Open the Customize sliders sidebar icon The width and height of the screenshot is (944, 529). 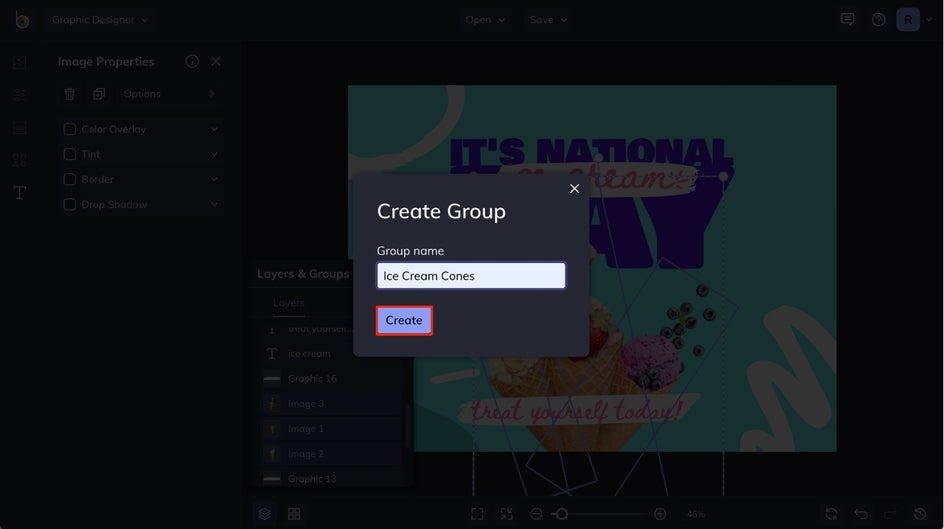(x=19, y=95)
